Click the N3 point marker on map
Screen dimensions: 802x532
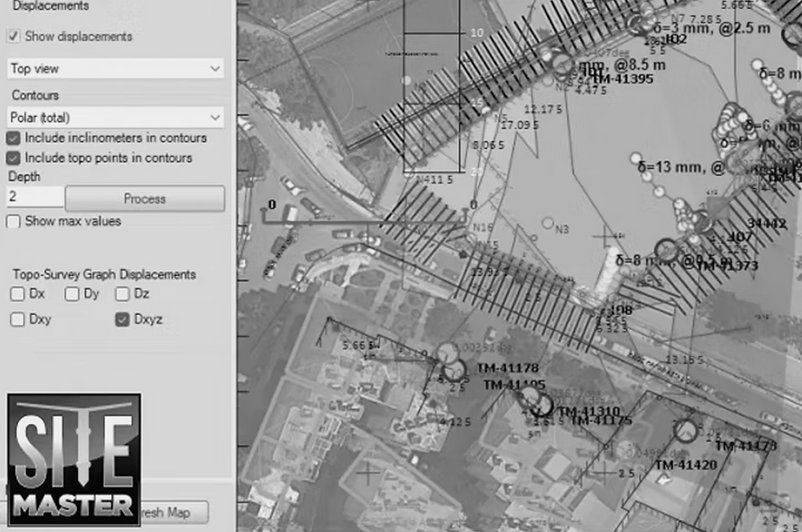click(548, 223)
